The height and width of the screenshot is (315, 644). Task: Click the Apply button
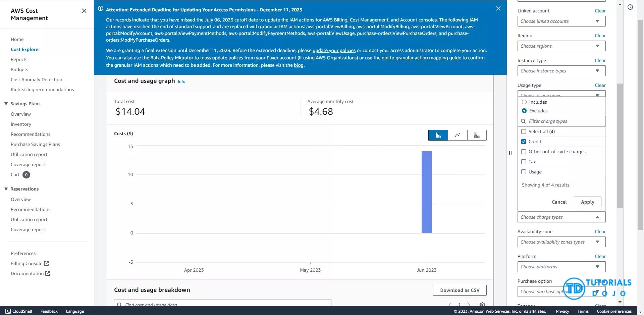pos(587,202)
